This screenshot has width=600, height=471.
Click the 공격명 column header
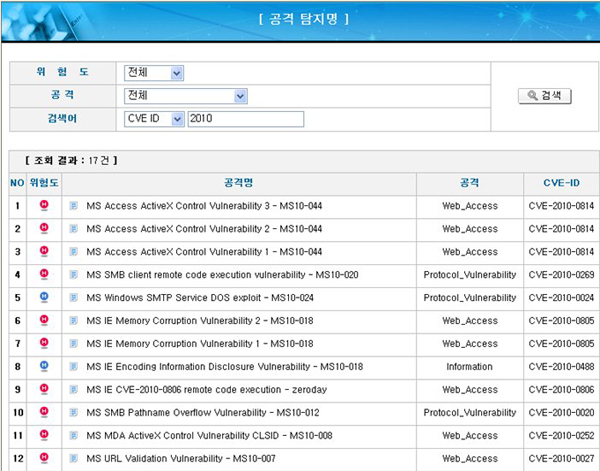click(x=239, y=183)
